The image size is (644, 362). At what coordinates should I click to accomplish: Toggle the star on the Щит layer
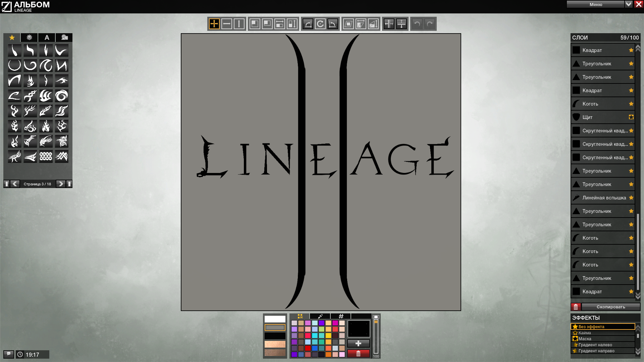[x=631, y=117]
